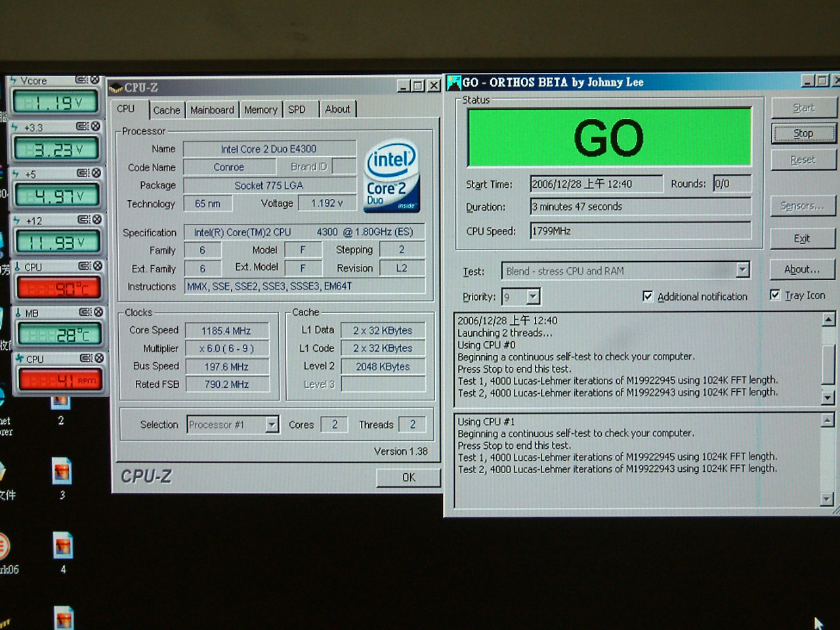Open settings icon on the +12 widget
840x630 pixels.
(84, 219)
